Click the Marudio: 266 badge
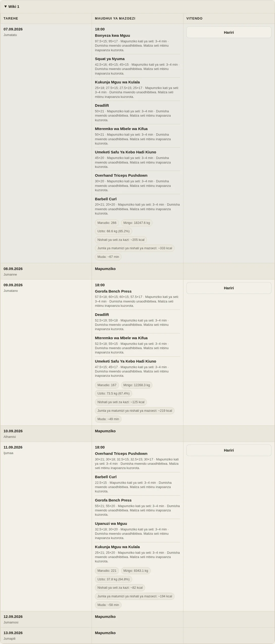275x644 pixels. click(107, 223)
